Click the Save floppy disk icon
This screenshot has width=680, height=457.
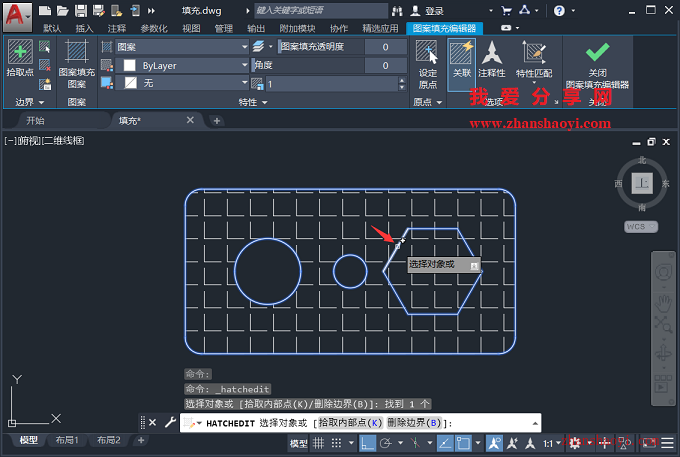(x=81, y=11)
